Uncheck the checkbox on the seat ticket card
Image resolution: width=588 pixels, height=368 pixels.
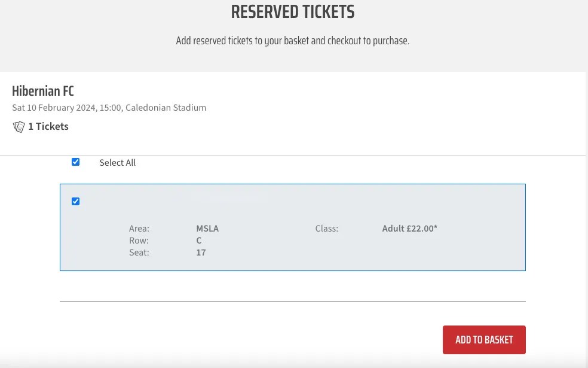coord(75,201)
